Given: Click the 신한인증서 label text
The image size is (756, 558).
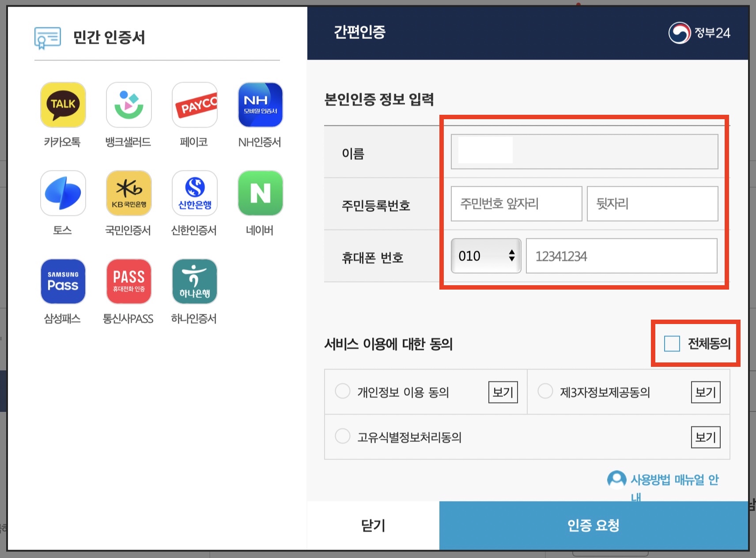Looking at the screenshot, I should (194, 230).
